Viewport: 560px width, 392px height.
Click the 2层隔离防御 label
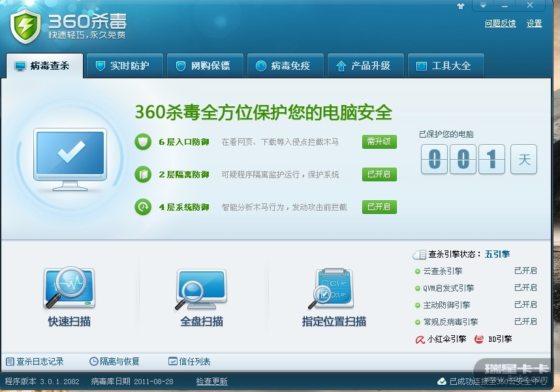tap(184, 175)
